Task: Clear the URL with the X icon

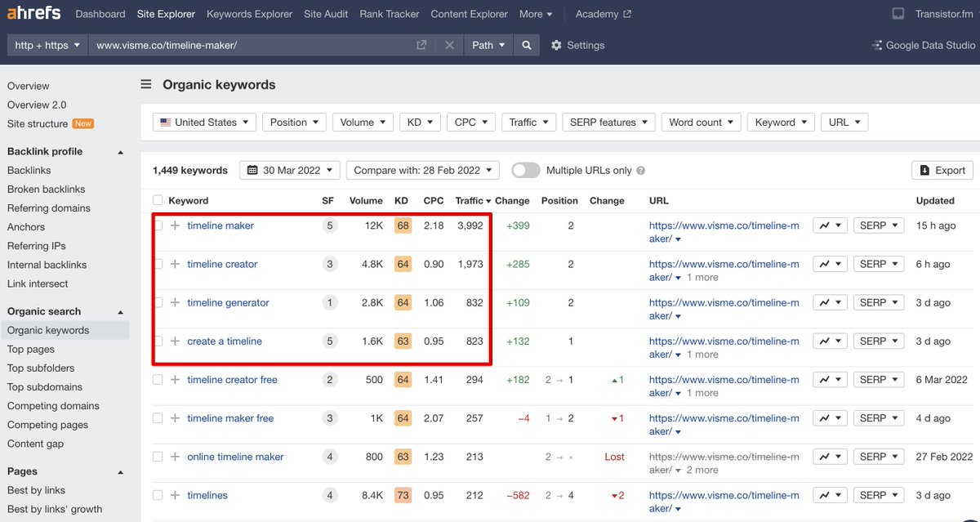Action: coord(449,45)
